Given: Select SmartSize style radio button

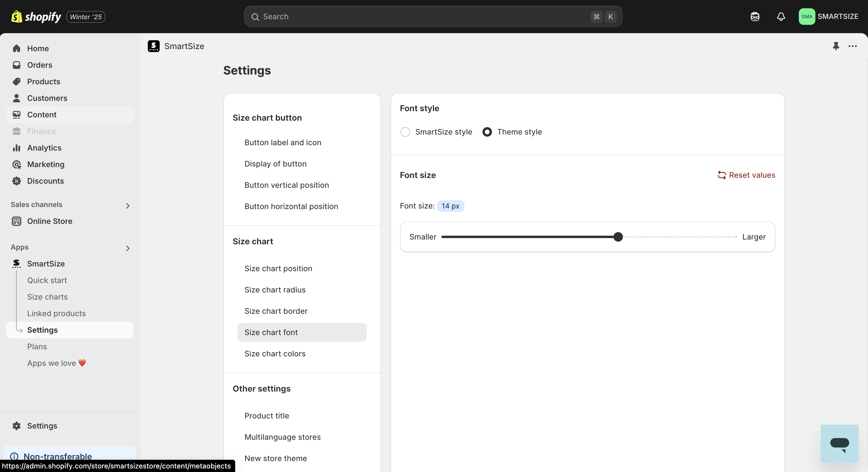Looking at the screenshot, I should (405, 132).
